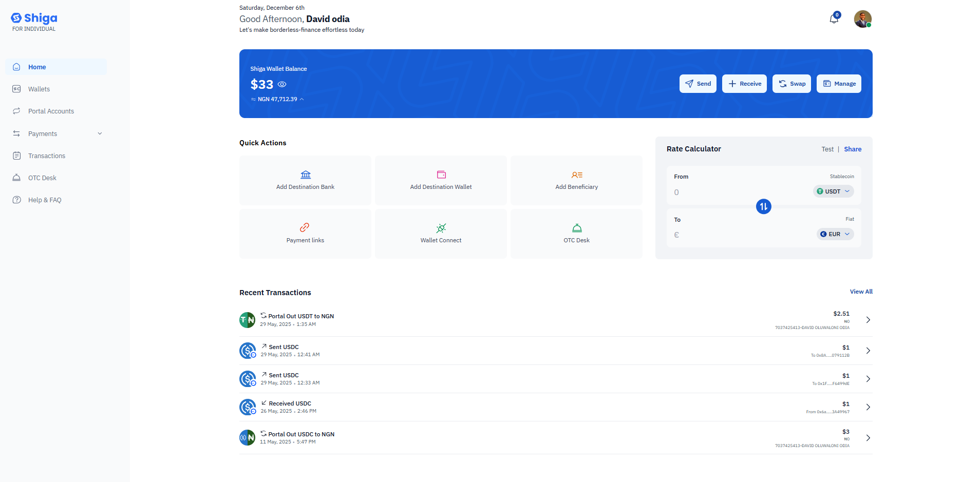This screenshot has height=482, width=980.
Task: Click the Swap button
Action: coord(792,84)
